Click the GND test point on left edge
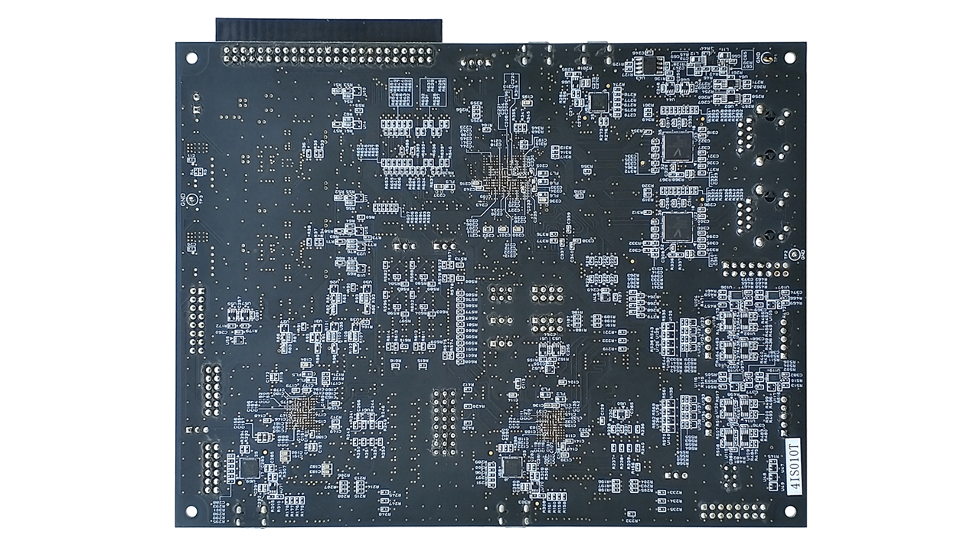Image resolution: width=980 pixels, height=551 pixels. tap(191, 201)
